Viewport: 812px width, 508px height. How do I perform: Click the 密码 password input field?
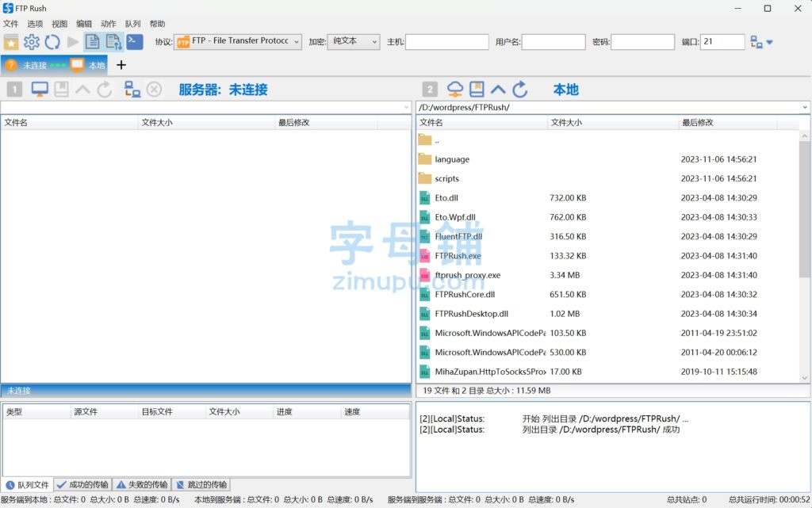[642, 41]
